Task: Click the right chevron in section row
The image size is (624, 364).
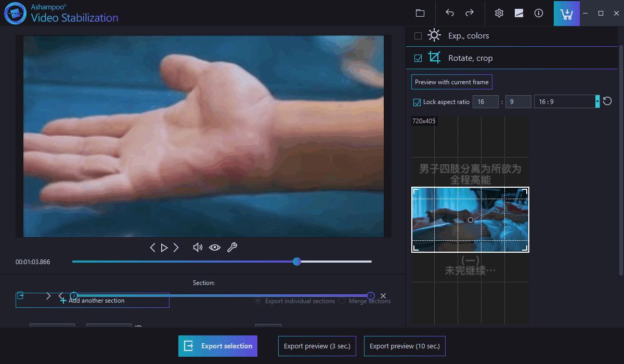Action: click(48, 296)
